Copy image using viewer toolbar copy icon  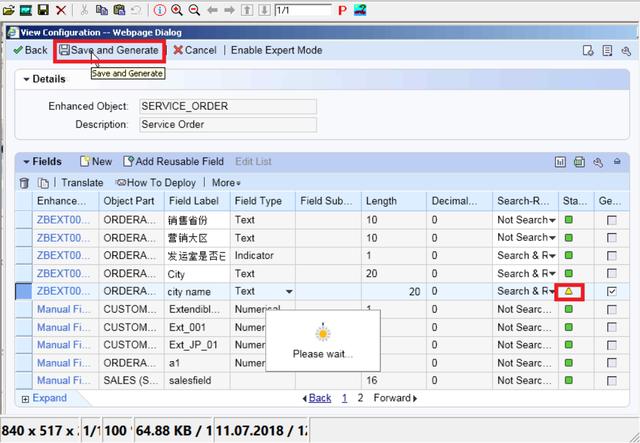[x=101, y=10]
